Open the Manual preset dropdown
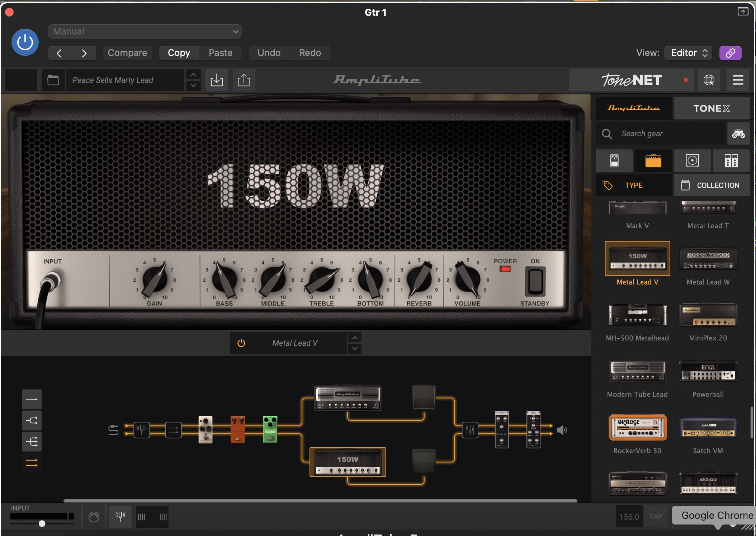This screenshot has height=536, width=756. tap(145, 32)
